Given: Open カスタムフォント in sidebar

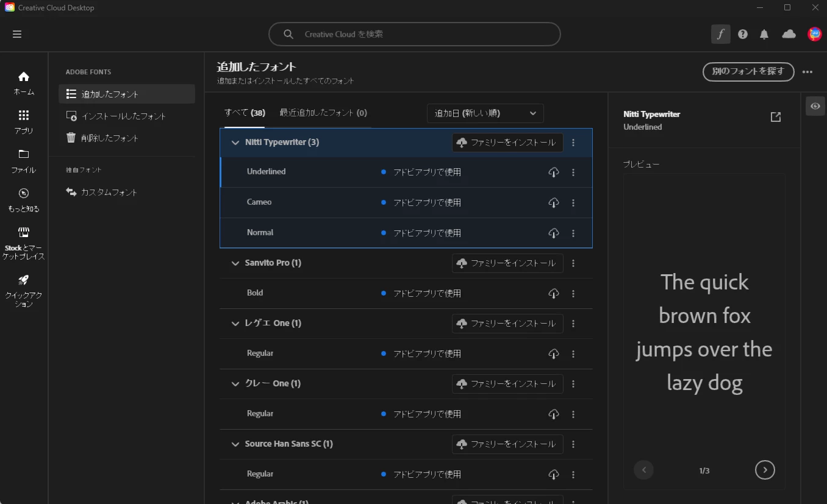Looking at the screenshot, I should point(127,193).
